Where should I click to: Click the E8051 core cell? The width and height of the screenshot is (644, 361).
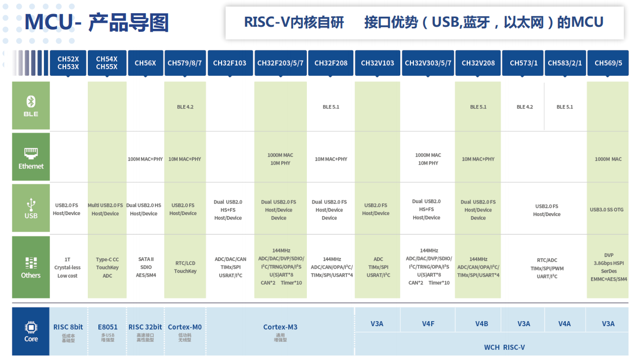(107, 331)
